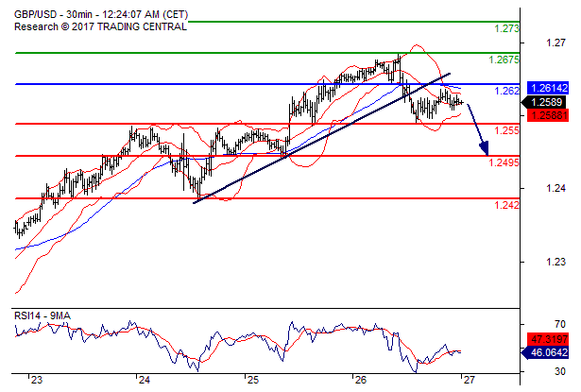Screen dimensions: 581x392
Task: Click the 1.24 axis price value
Action: (555, 189)
